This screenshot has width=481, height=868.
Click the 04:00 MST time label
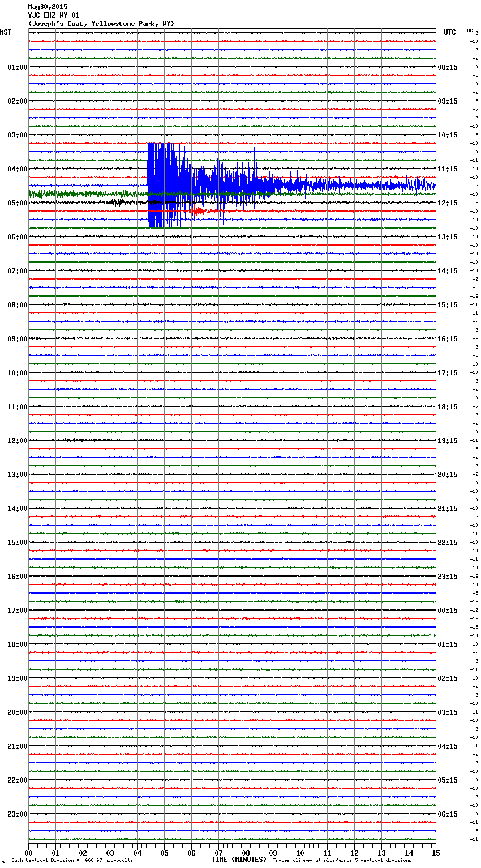17,169
